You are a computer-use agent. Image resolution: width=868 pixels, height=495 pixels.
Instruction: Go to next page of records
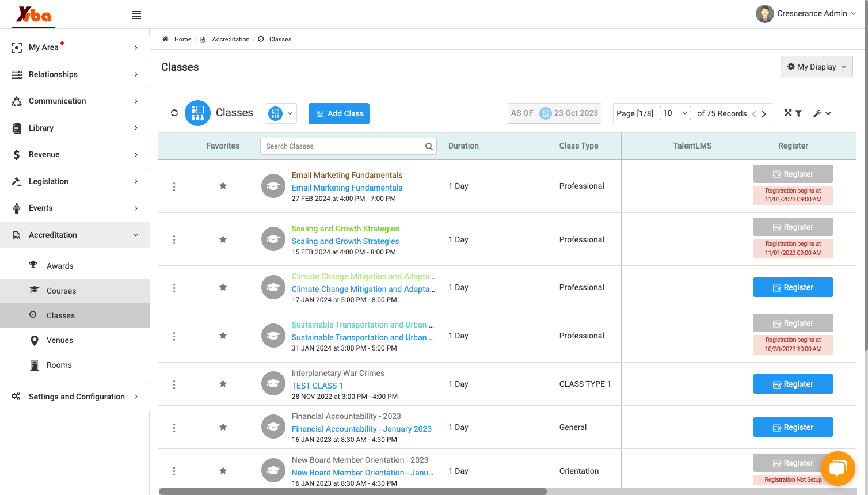pos(764,114)
